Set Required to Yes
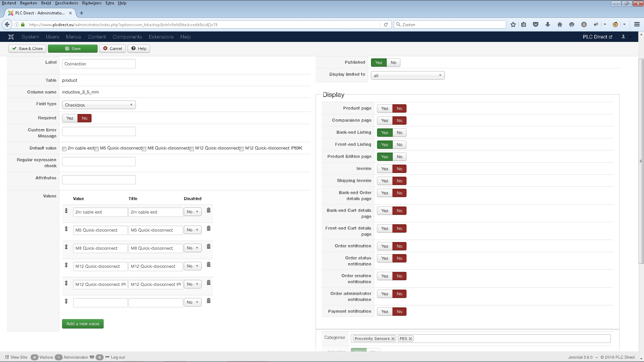 70,118
